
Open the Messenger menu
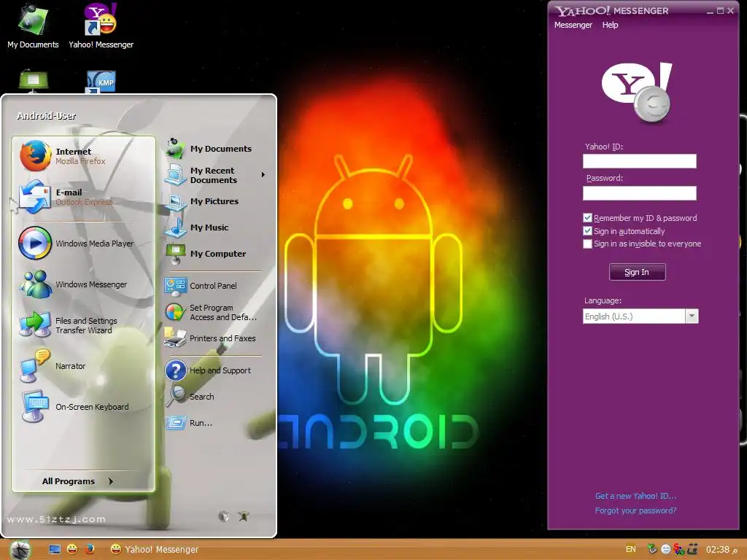point(573,25)
